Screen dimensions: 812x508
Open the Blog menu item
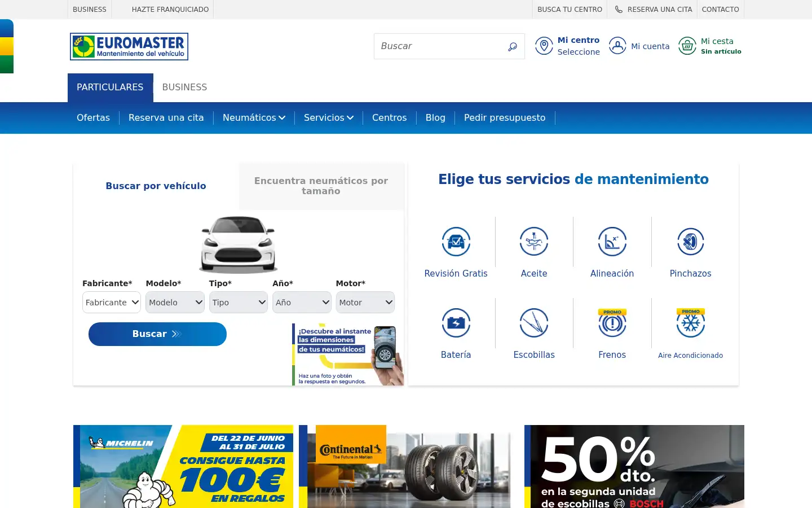[435, 118]
